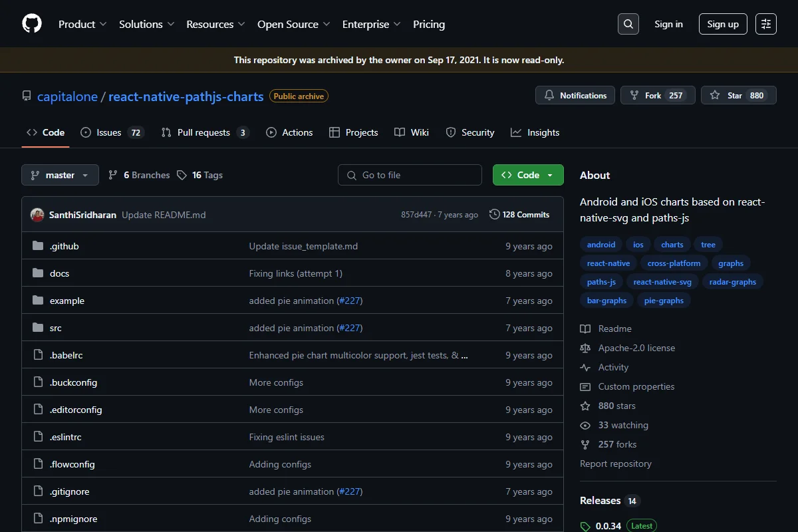Click the Sign up button
Viewport: 798px width, 532px height.
(723, 24)
